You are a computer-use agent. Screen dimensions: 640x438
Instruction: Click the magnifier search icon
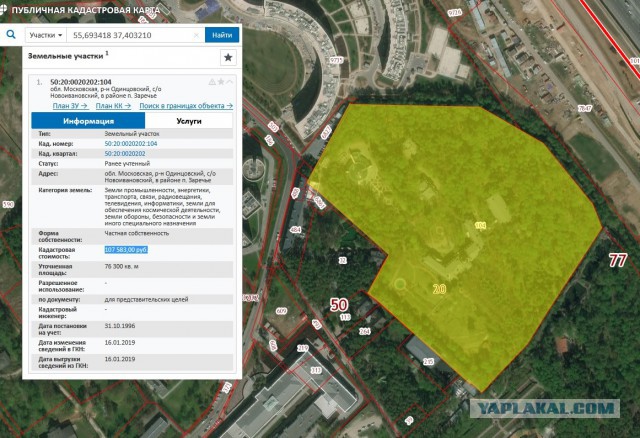point(11,35)
